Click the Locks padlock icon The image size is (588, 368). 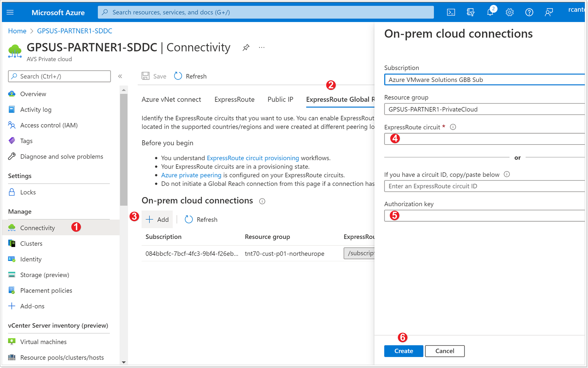coord(12,192)
